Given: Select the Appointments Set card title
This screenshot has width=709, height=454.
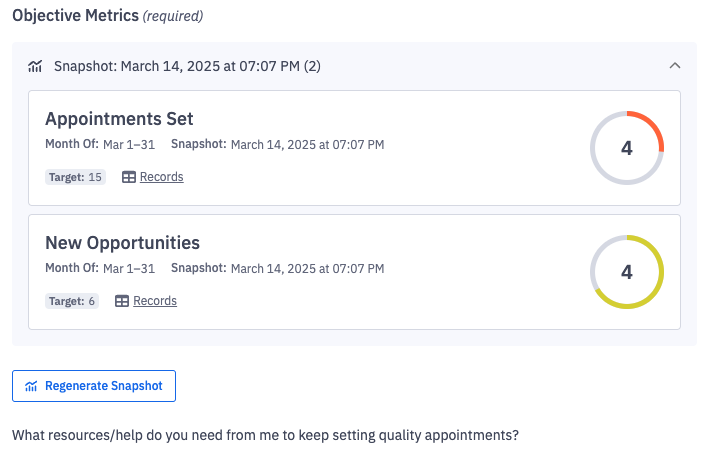Looking at the screenshot, I should click(119, 119).
